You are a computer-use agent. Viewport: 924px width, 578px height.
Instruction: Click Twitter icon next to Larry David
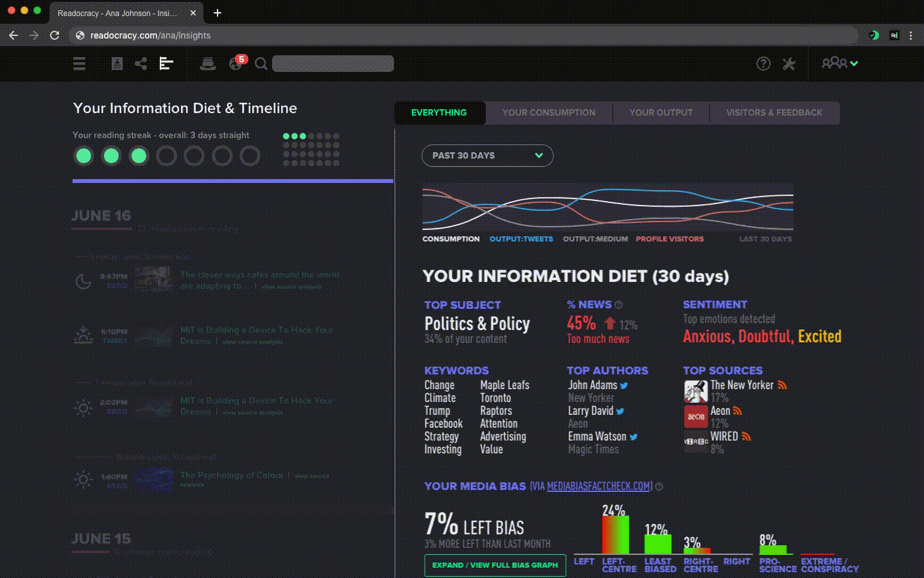[620, 412]
